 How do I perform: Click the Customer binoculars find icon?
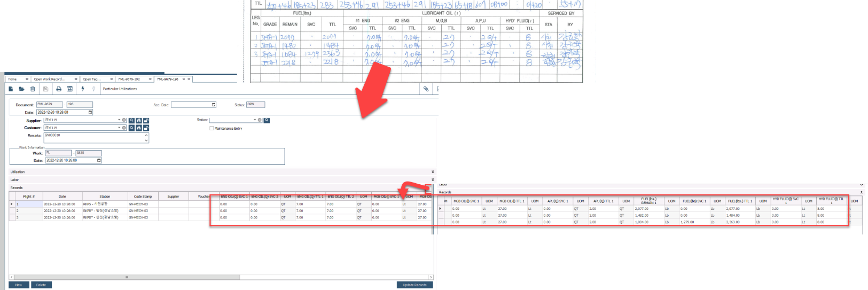[139, 128]
